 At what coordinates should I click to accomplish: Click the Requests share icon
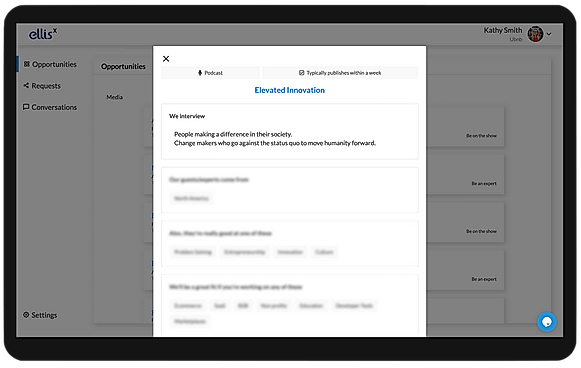pyautogui.click(x=26, y=86)
